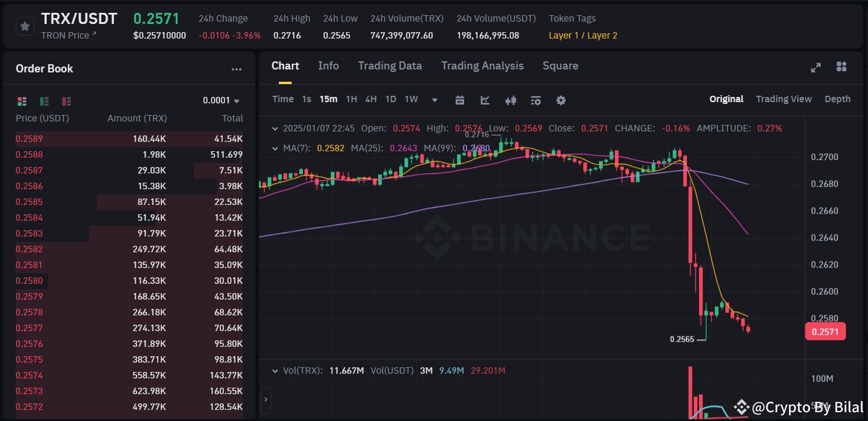The height and width of the screenshot is (421, 868).
Task: Open chart settings via gear icon
Action: point(561,100)
